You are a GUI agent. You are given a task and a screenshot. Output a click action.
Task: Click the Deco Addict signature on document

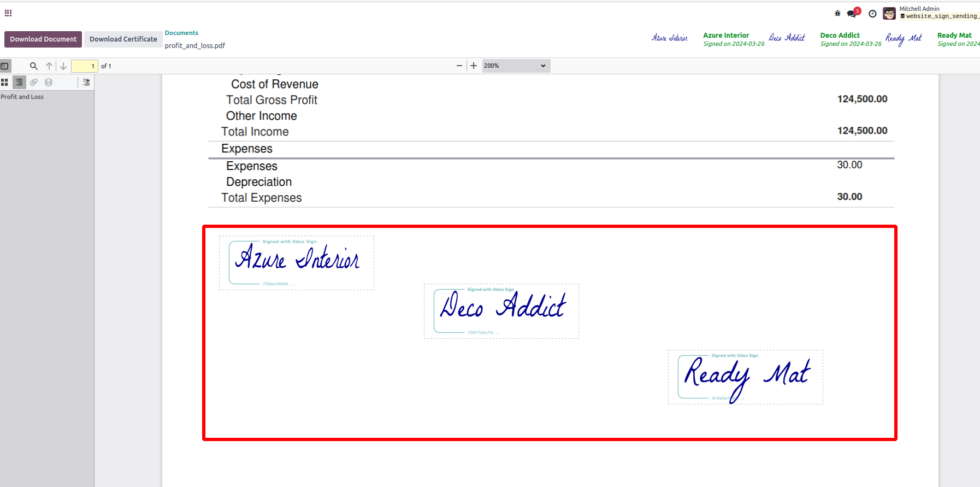click(501, 311)
